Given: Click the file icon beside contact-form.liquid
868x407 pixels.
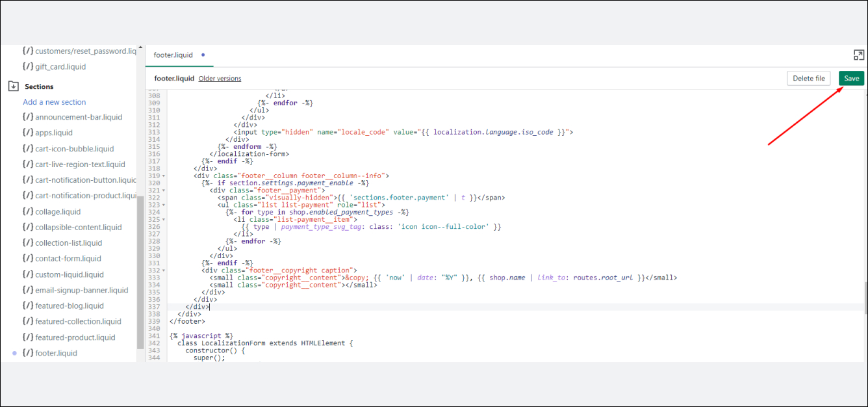Looking at the screenshot, I should (x=27, y=259).
